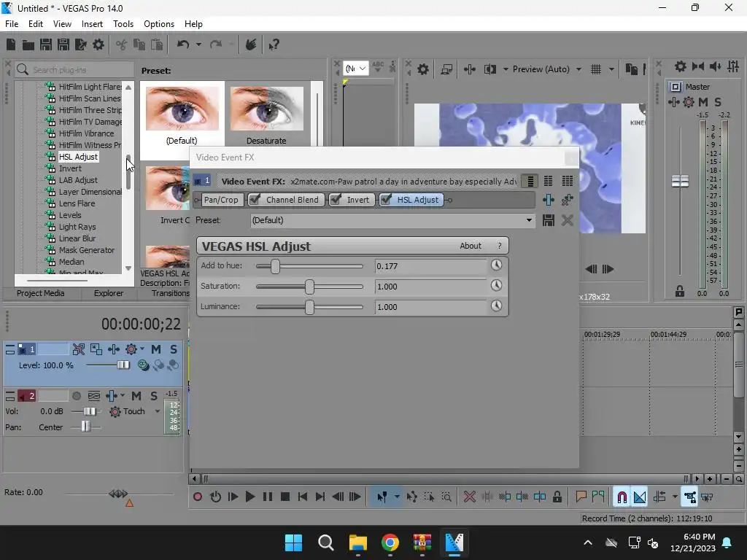Open Touch automation mode dropdown
This screenshot has width=747, height=560.
pos(158,411)
